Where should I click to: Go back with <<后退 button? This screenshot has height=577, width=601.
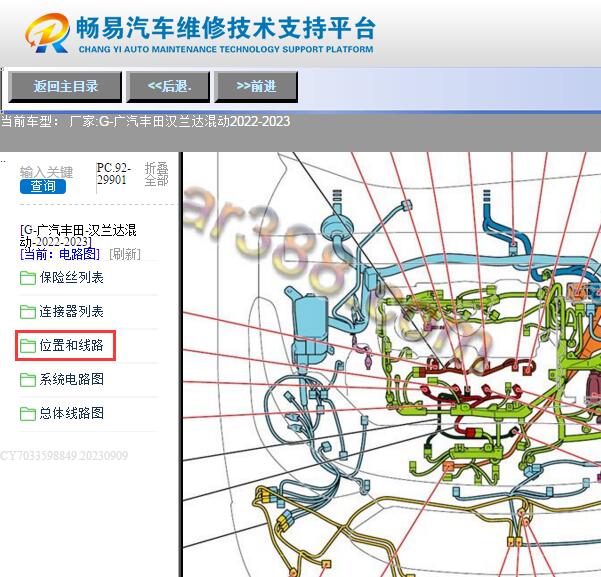[168, 87]
